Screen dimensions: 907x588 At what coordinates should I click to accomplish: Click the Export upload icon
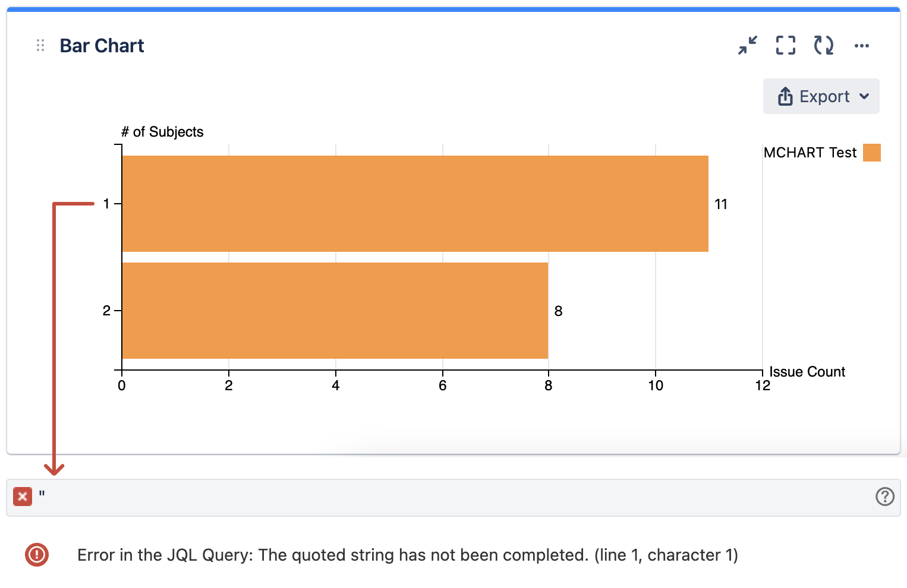pos(785,96)
